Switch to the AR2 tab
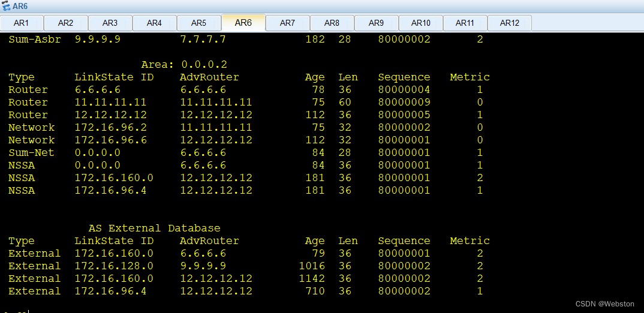The height and width of the screenshot is (313, 644). coord(66,23)
